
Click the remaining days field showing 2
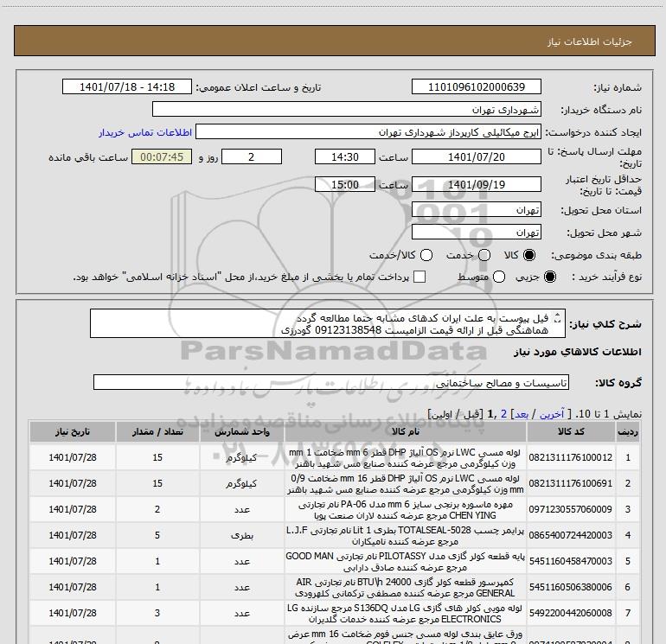(x=252, y=156)
